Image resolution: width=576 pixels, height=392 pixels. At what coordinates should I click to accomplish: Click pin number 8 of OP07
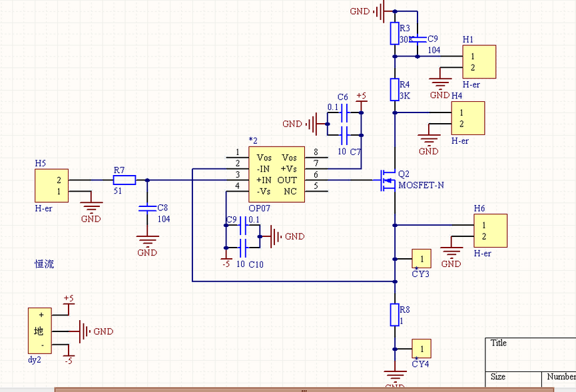[316, 152]
